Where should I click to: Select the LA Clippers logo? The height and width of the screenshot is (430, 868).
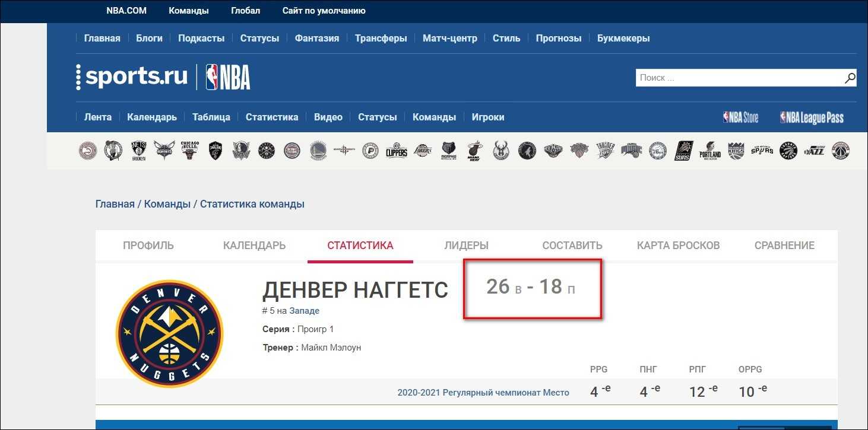click(396, 151)
